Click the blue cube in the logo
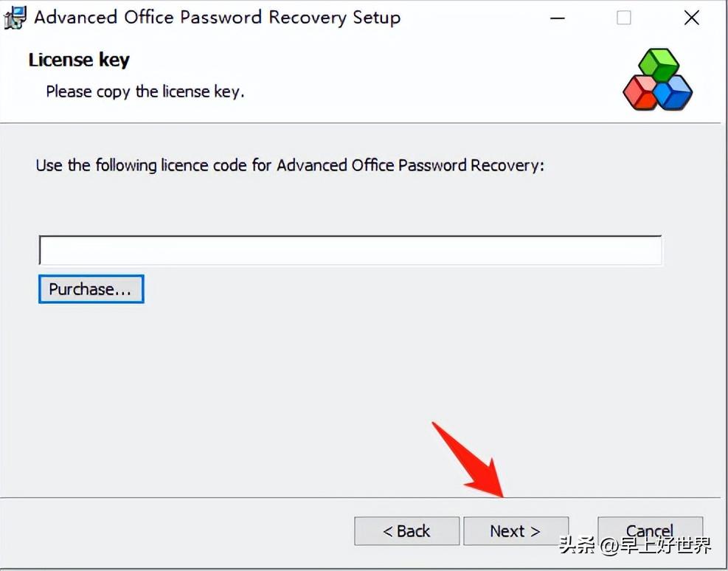The height and width of the screenshot is (571, 728). 674,93
